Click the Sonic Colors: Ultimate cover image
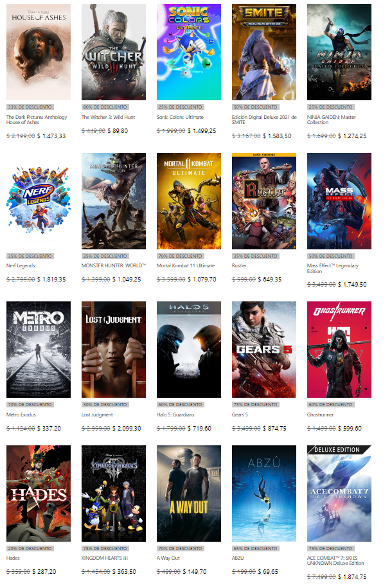Image resolution: width=392 pixels, height=588 pixels. coord(188,51)
